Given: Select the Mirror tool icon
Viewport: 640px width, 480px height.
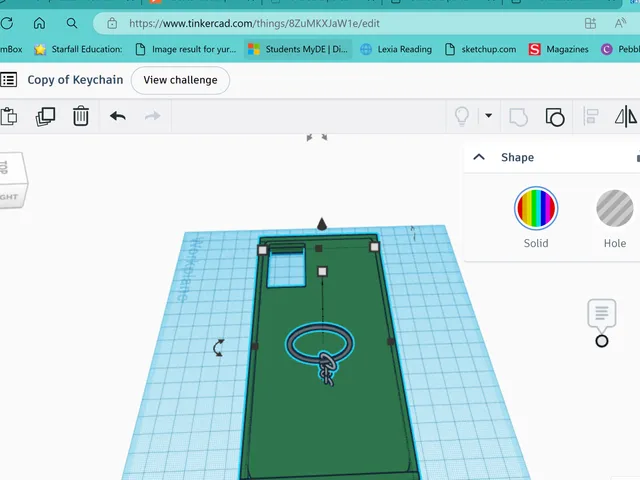Looking at the screenshot, I should click(626, 117).
